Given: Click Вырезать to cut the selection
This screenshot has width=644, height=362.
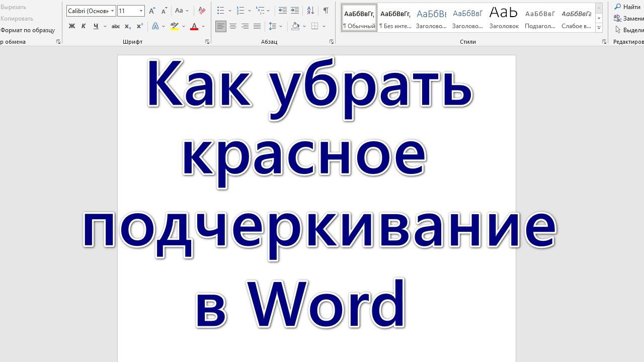Looking at the screenshot, I should (x=13, y=7).
